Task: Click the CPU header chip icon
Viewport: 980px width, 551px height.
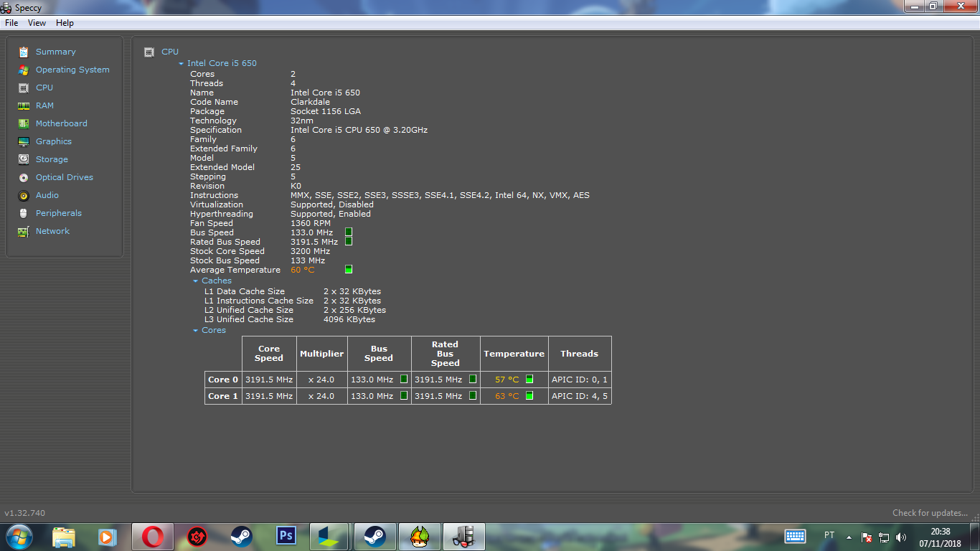Action: click(149, 52)
